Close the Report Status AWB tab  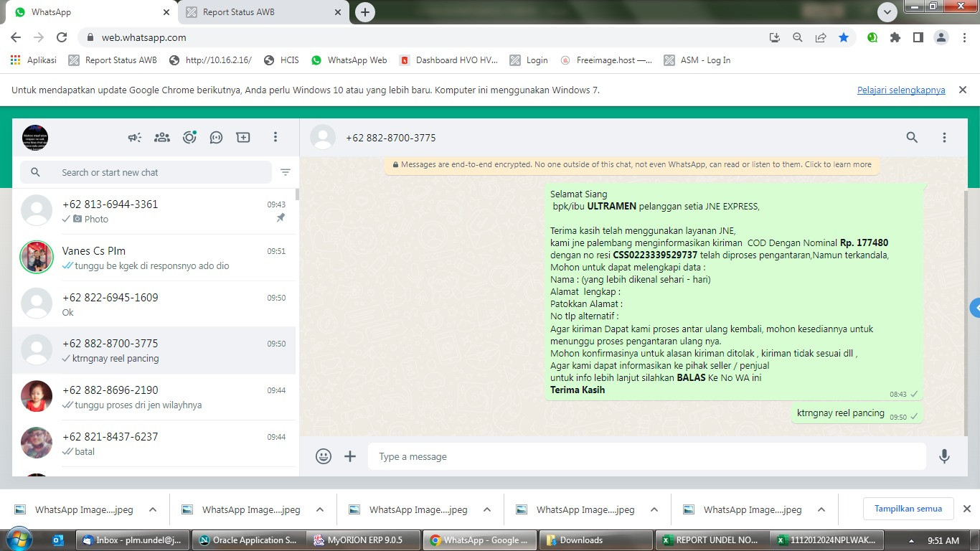[338, 12]
